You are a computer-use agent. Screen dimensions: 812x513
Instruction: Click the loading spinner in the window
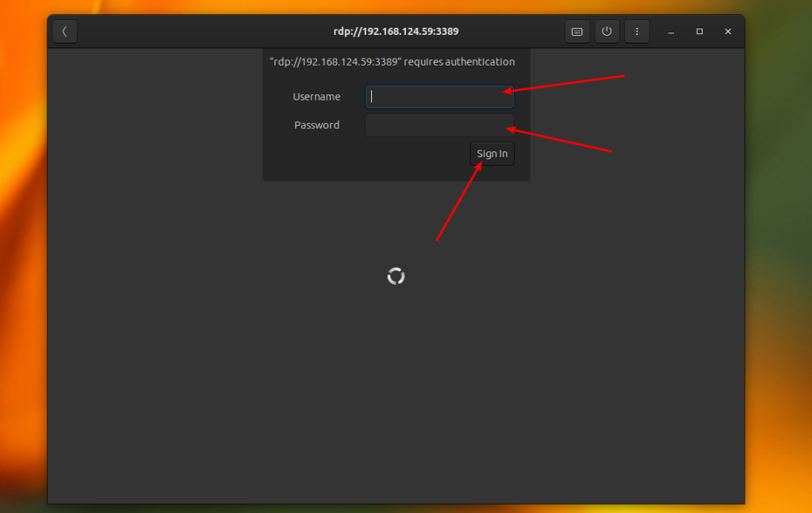[x=396, y=277]
